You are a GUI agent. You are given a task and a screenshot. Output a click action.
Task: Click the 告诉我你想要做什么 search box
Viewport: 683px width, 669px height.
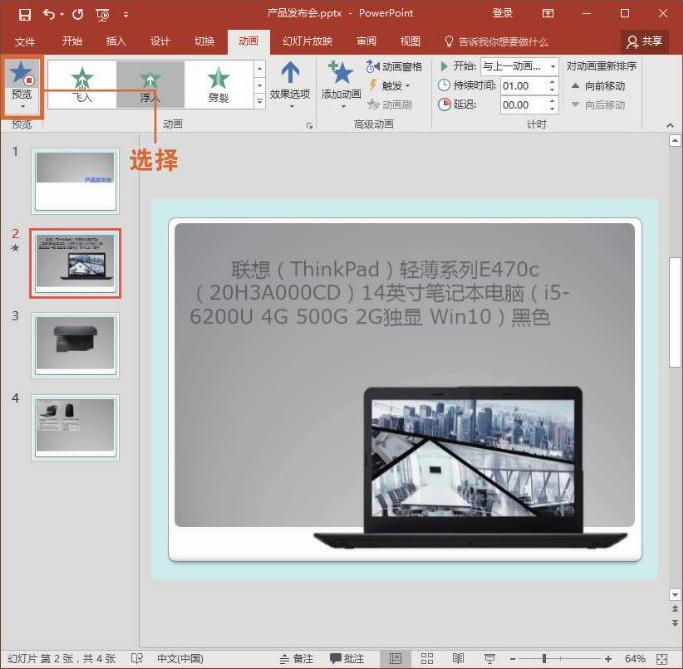coord(497,42)
